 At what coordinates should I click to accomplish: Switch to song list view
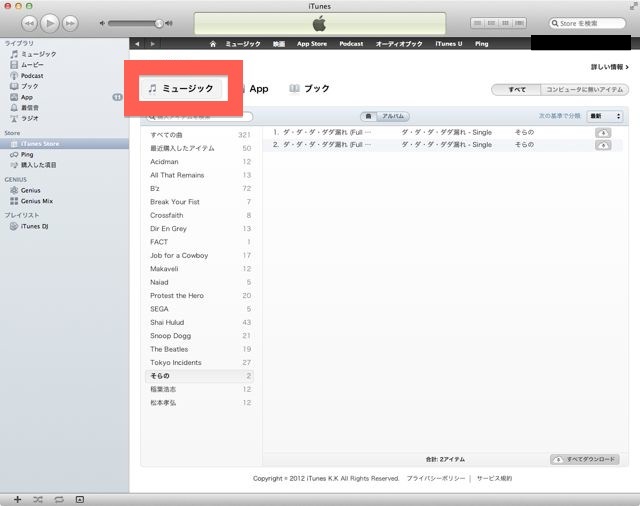(x=477, y=23)
